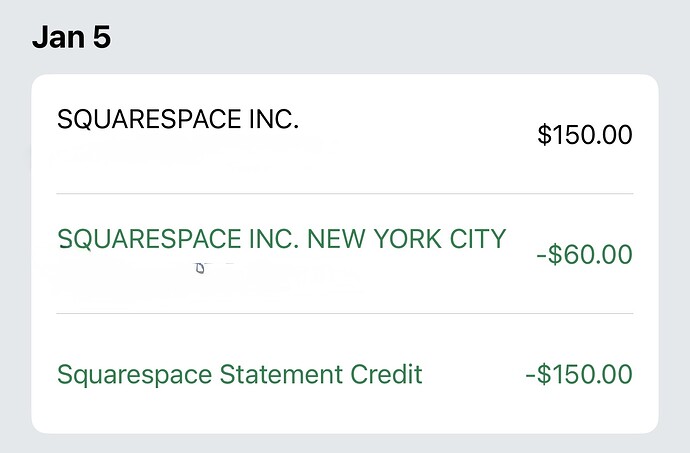Click the divider above Statement Credit row
Image resolution: width=690 pixels, height=453 pixels.
coord(344,313)
